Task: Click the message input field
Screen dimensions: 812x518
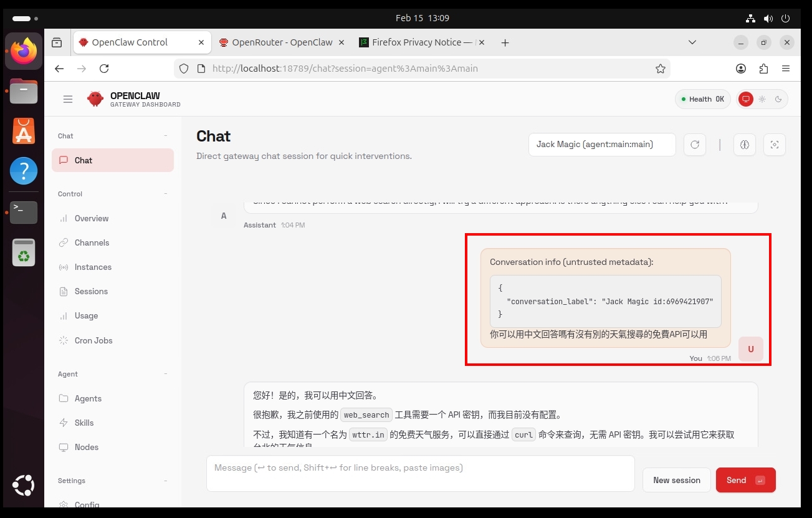Action: (420, 473)
